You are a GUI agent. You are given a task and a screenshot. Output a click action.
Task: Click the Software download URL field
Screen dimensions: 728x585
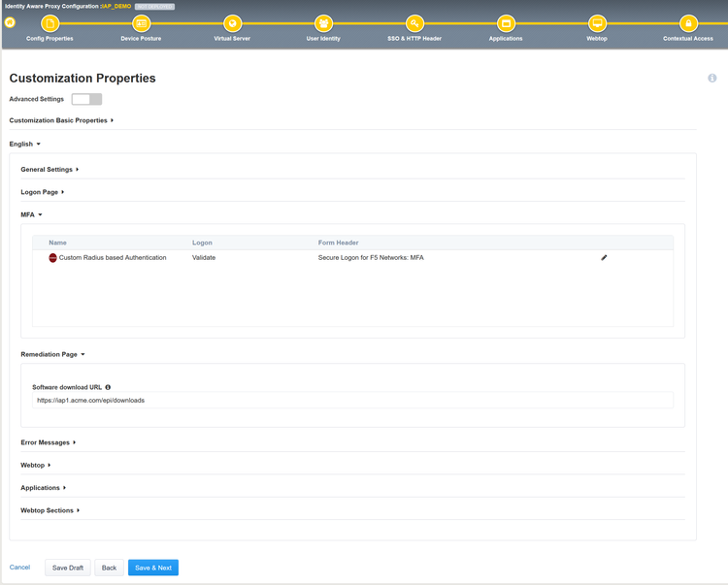[x=352, y=401]
